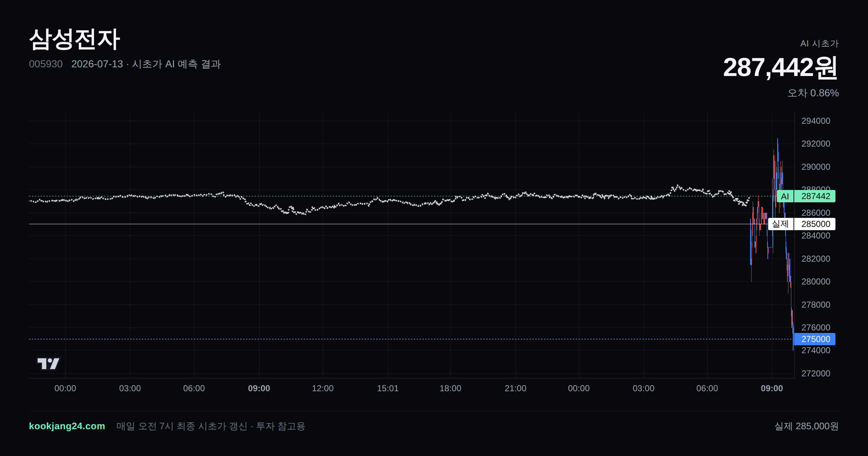Screen dimensions: 868x456
Task: Click the 21:00 time axis label
Action: [515, 388]
